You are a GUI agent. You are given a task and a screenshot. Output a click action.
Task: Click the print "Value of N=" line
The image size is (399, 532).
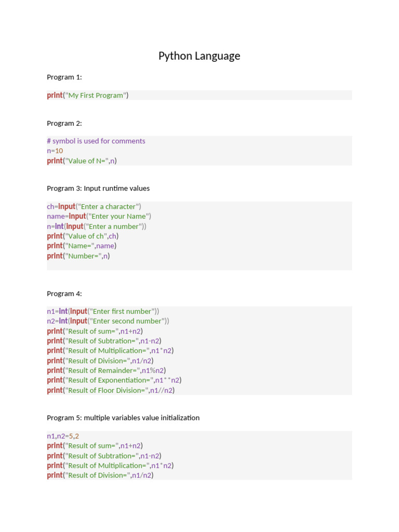82,161
